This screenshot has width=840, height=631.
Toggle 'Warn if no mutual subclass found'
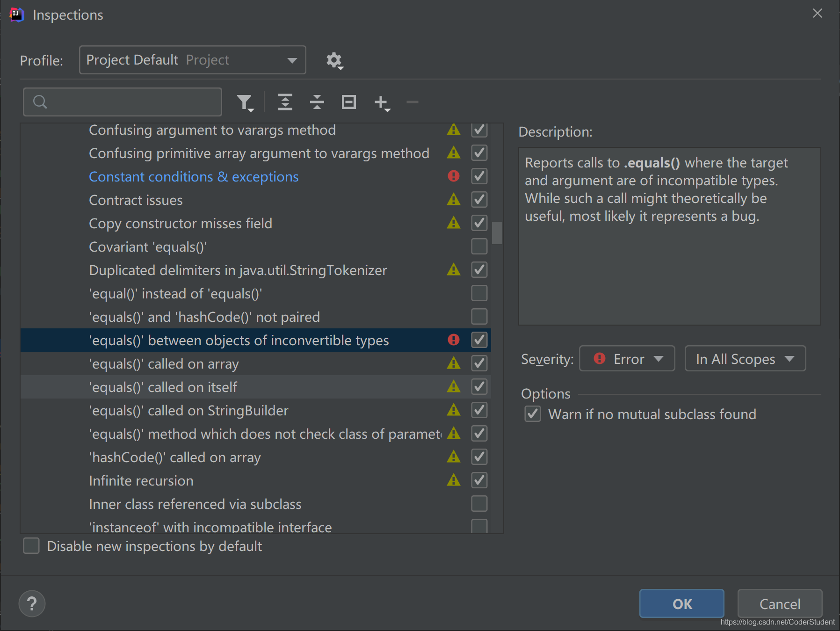pos(533,414)
